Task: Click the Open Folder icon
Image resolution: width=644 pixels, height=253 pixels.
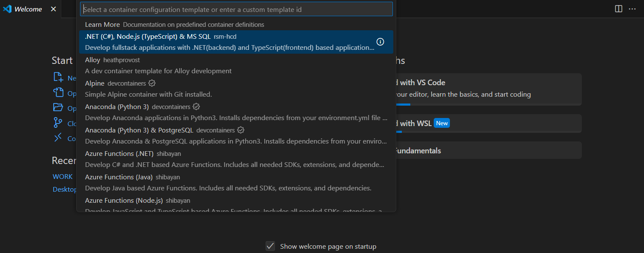Action: coord(58,108)
